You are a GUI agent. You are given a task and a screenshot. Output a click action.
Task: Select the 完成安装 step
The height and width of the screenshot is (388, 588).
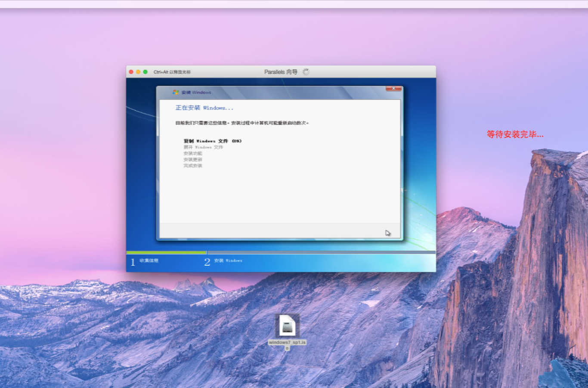[x=193, y=166]
